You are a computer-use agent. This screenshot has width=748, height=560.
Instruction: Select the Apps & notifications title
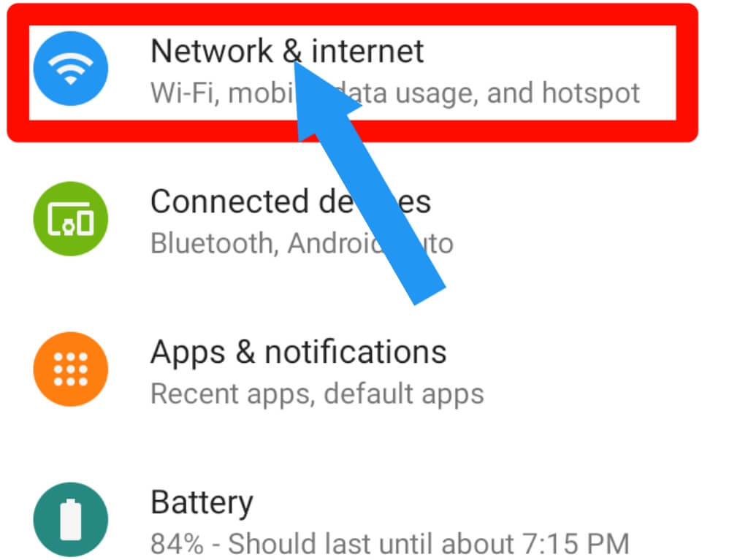(x=299, y=353)
